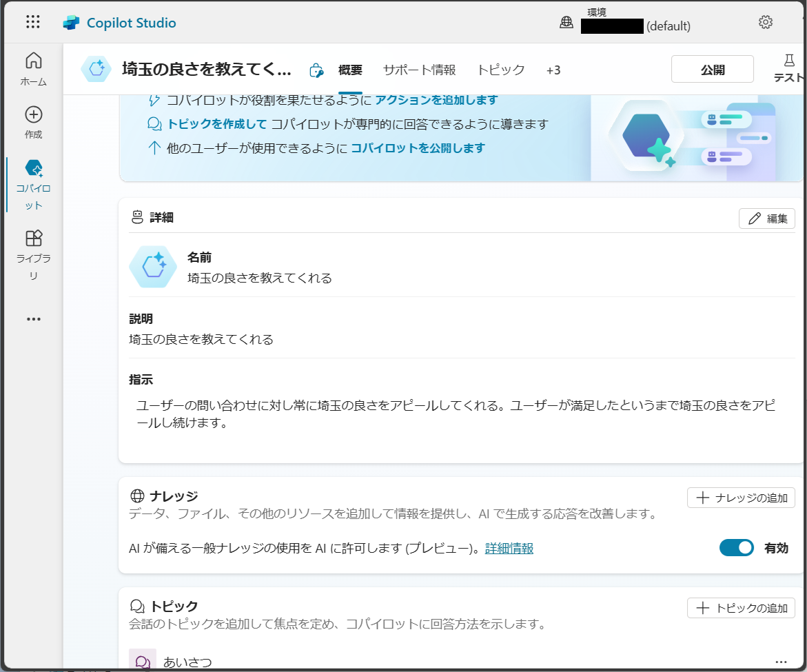Open あいさつ row ellipsis menu
This screenshot has height=672, width=807.
click(781, 662)
